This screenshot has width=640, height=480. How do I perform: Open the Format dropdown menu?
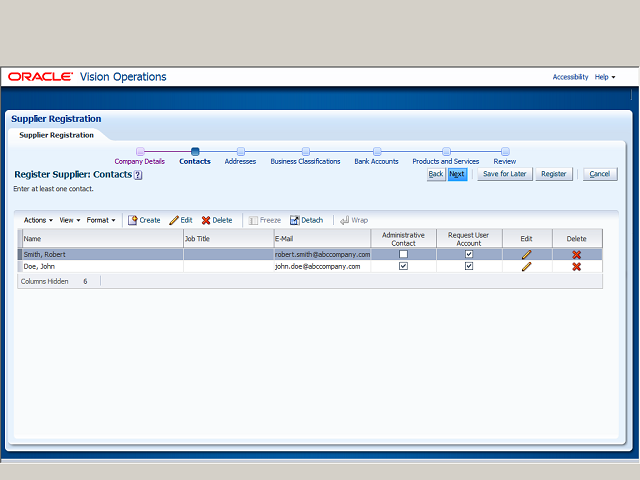pyautogui.click(x=101, y=220)
